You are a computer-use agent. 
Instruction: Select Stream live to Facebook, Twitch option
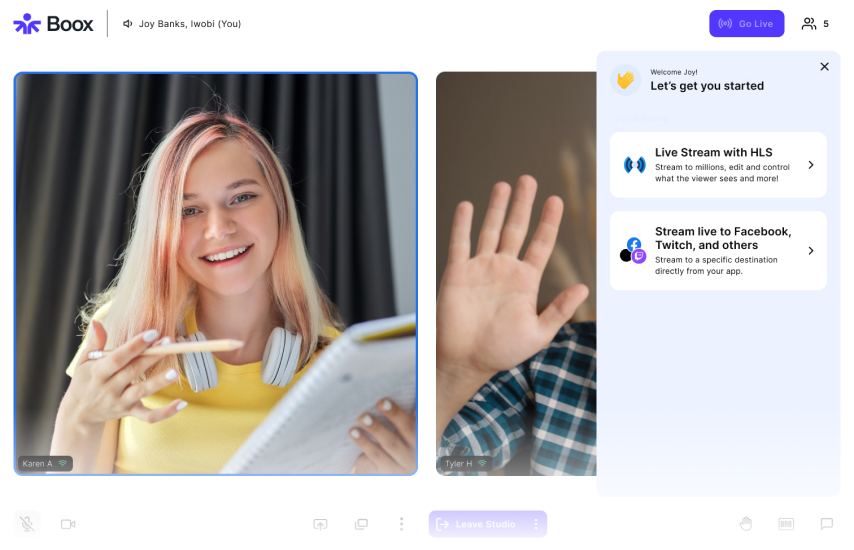pyautogui.click(x=718, y=250)
